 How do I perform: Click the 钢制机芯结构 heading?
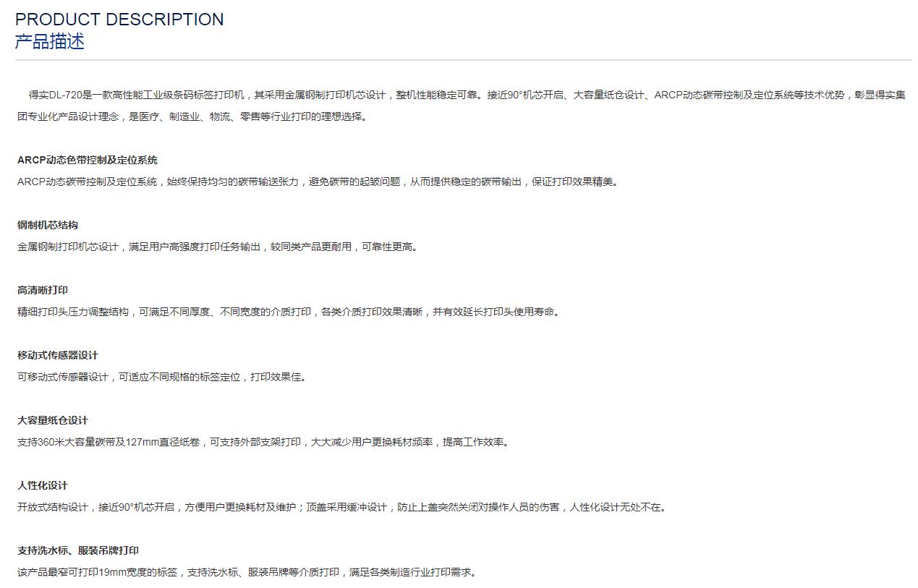click(48, 225)
